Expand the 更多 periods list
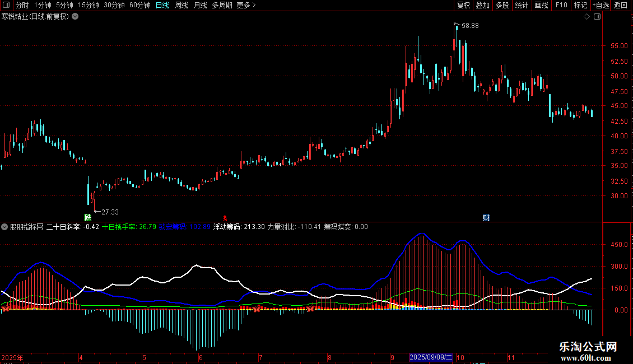Screen dimensions: 633x364 [246, 5]
